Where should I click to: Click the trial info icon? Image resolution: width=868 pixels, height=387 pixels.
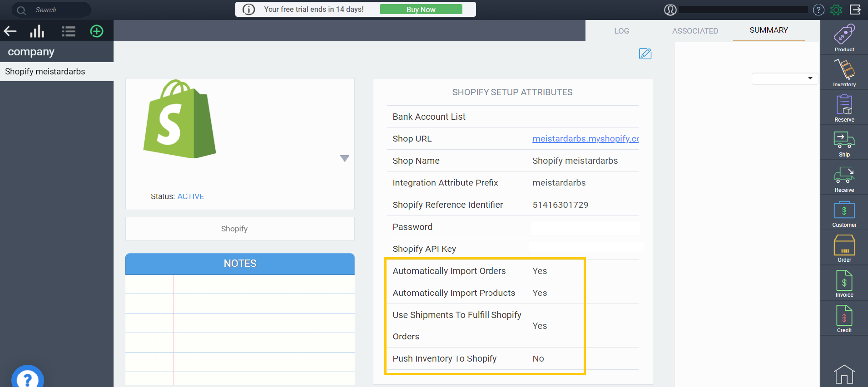click(249, 9)
